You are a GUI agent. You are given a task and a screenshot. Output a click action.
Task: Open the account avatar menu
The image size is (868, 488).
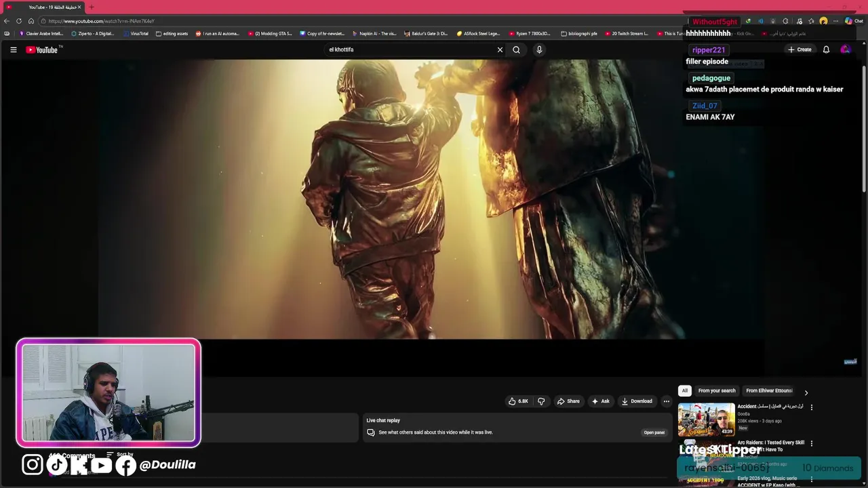coord(845,49)
